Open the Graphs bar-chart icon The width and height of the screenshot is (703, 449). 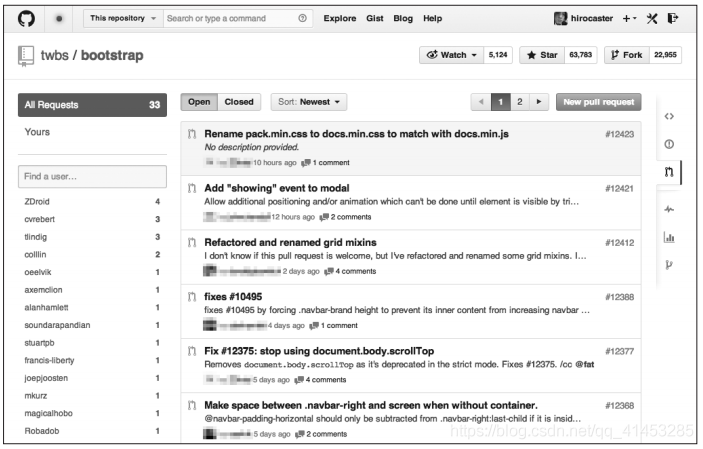(x=669, y=237)
